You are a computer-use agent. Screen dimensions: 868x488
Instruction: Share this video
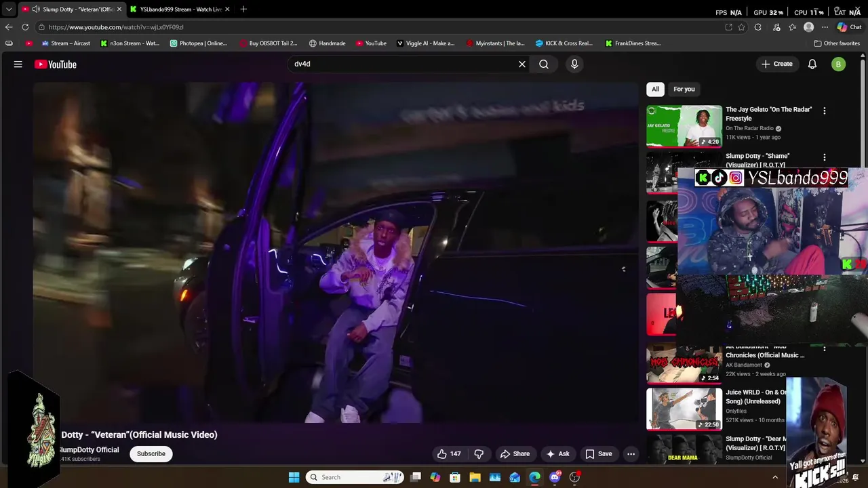515,454
